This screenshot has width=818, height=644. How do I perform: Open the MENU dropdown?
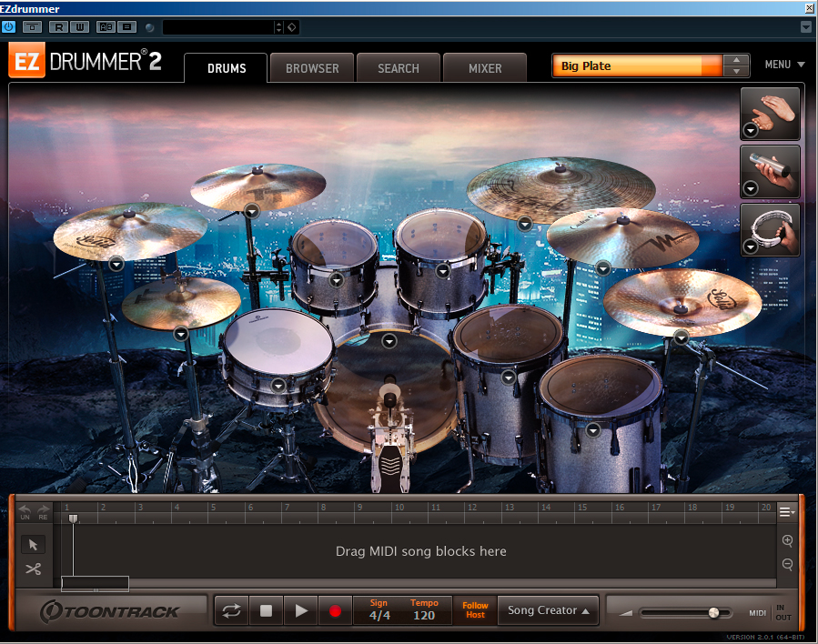click(784, 65)
